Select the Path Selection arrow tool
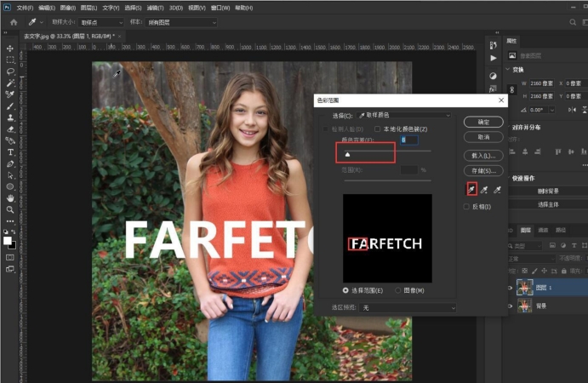The image size is (588, 383). (10, 175)
